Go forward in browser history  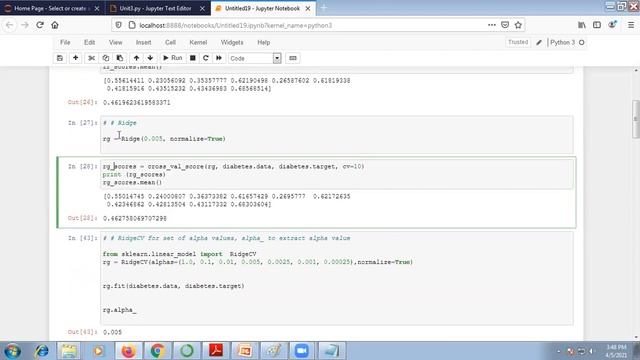(x=24, y=25)
